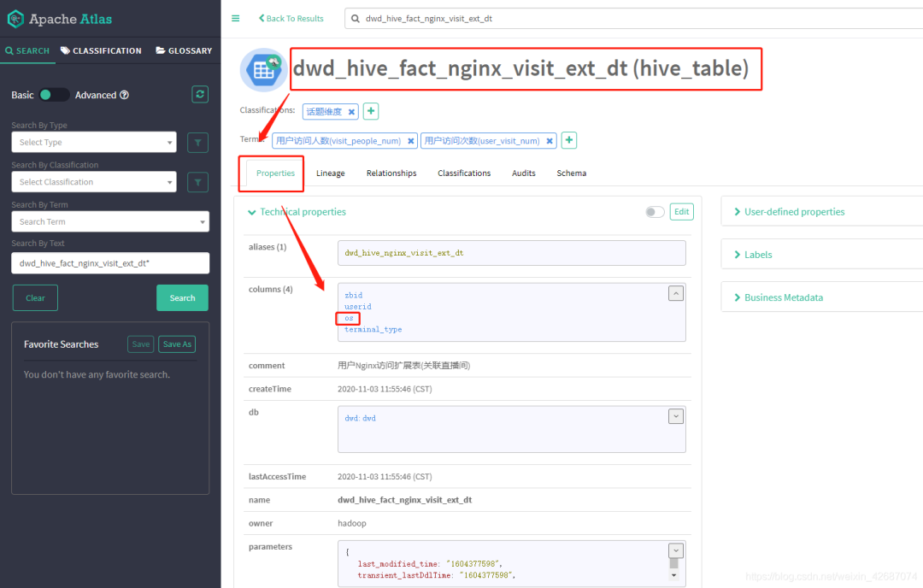Click the Advanced search help icon
Screen dimensions: 923x588
point(124,95)
